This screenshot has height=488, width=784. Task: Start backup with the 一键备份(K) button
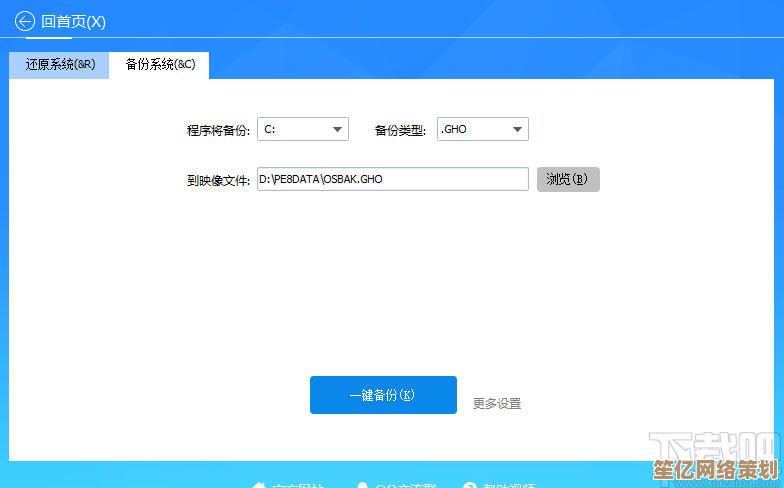[x=383, y=395]
